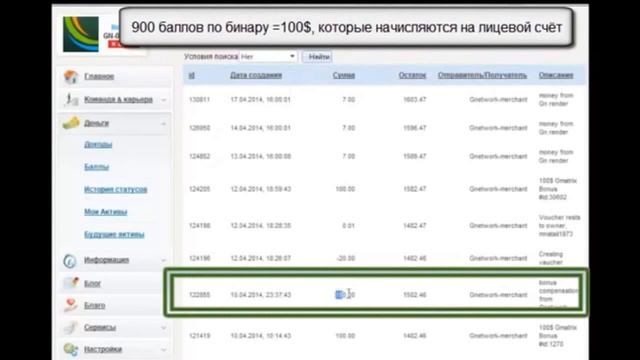This screenshot has height=360, width=640.
Task: Click the amount 0.01 cell
Action: (x=348, y=225)
